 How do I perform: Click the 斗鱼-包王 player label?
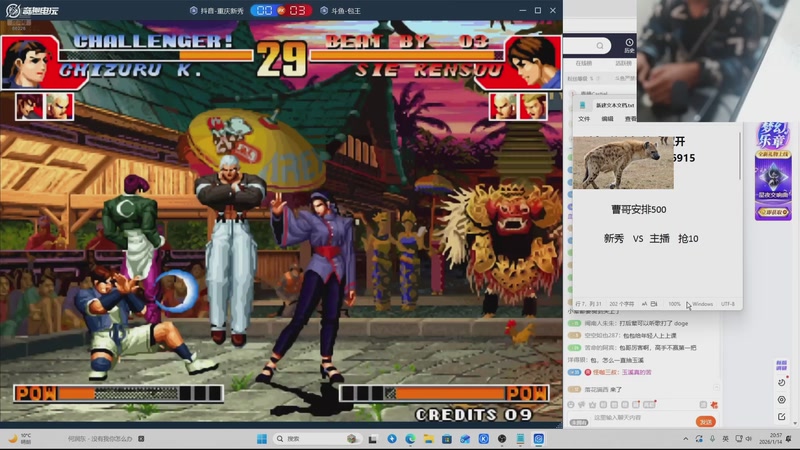[340, 11]
